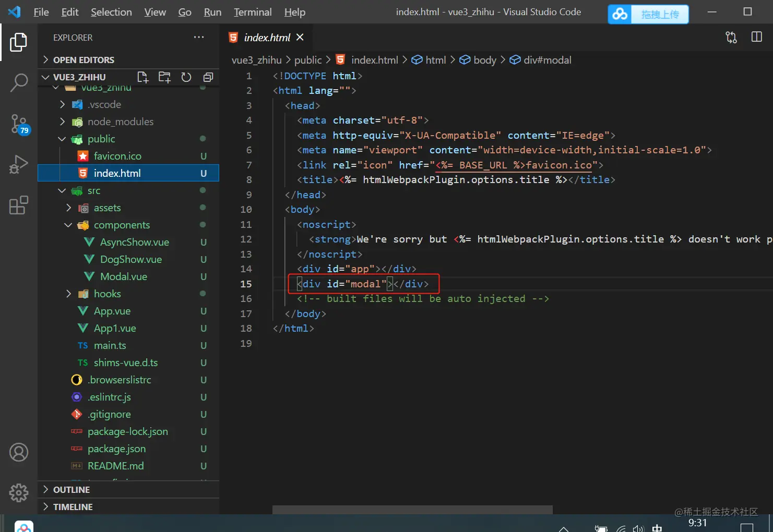
Task: Select index.html in the explorer tree
Action: point(128,173)
